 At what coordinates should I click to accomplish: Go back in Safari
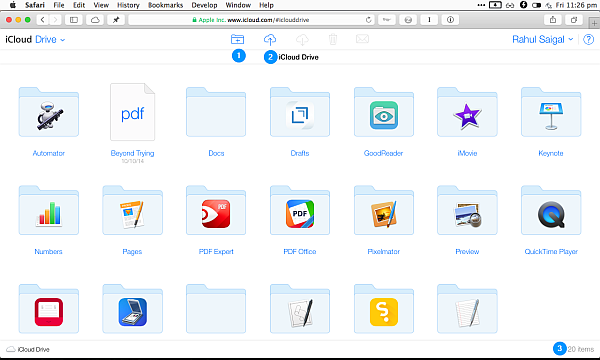(42, 20)
